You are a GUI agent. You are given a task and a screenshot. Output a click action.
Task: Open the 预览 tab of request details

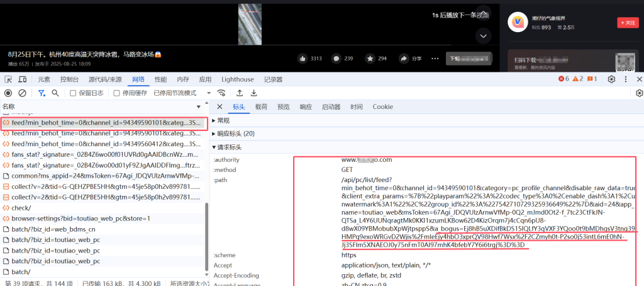coord(284,107)
